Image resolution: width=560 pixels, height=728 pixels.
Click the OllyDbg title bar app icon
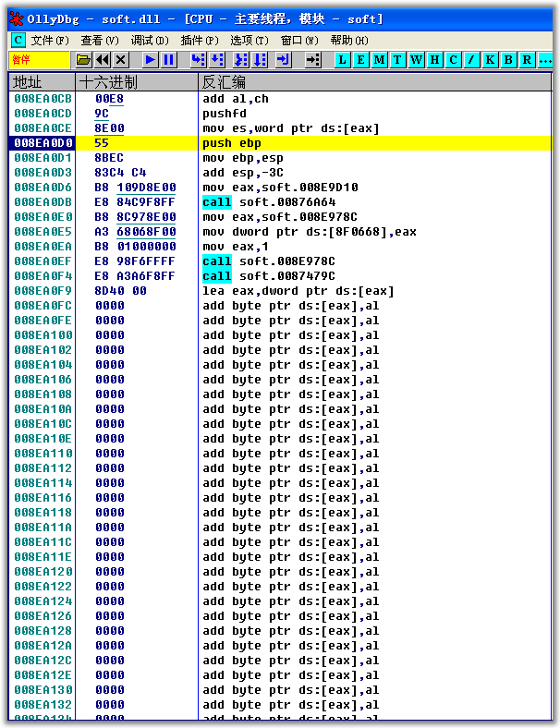point(17,19)
